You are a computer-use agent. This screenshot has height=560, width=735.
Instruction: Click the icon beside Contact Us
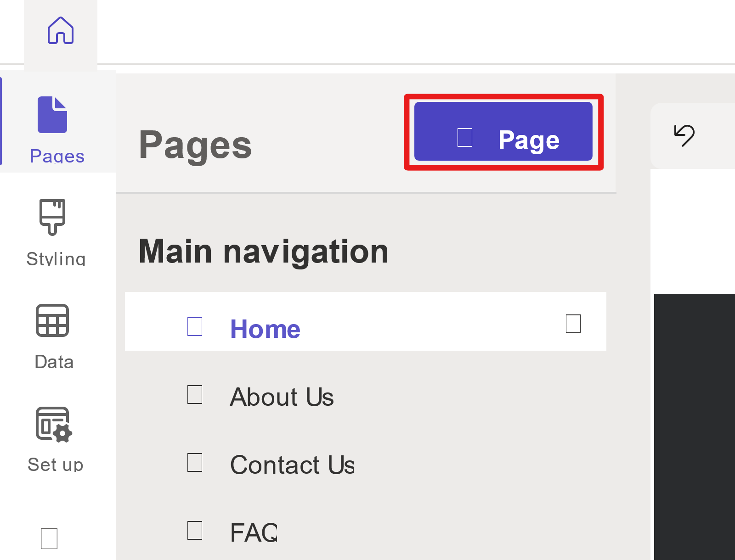(195, 462)
